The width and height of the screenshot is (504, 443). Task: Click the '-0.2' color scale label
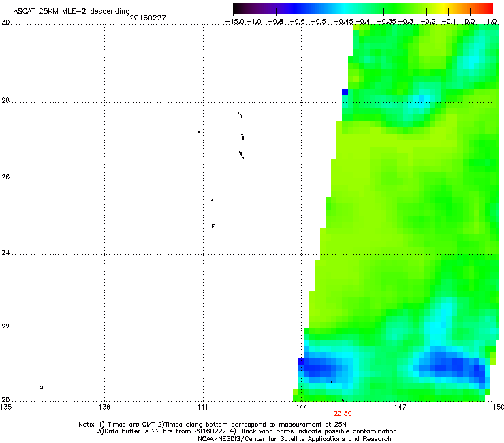click(428, 22)
